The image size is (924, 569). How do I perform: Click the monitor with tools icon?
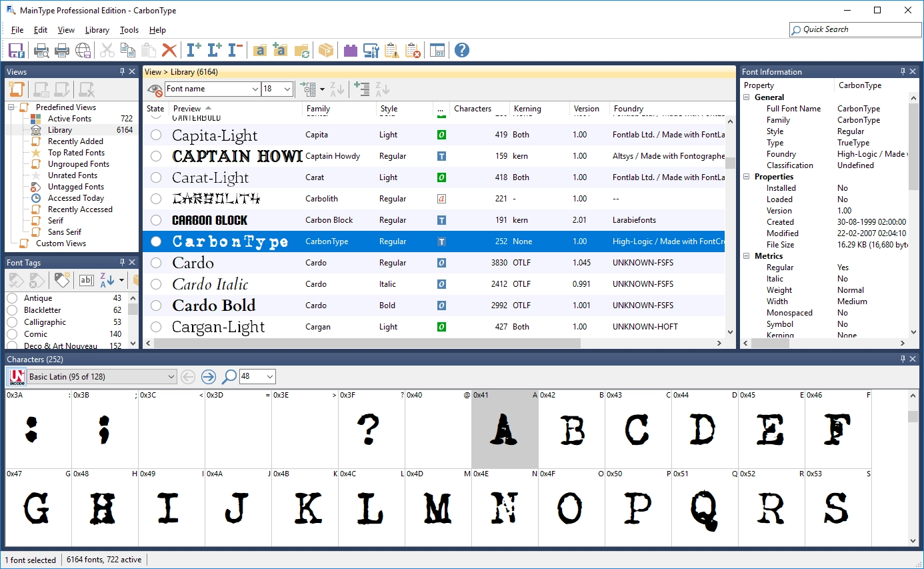[x=371, y=50]
